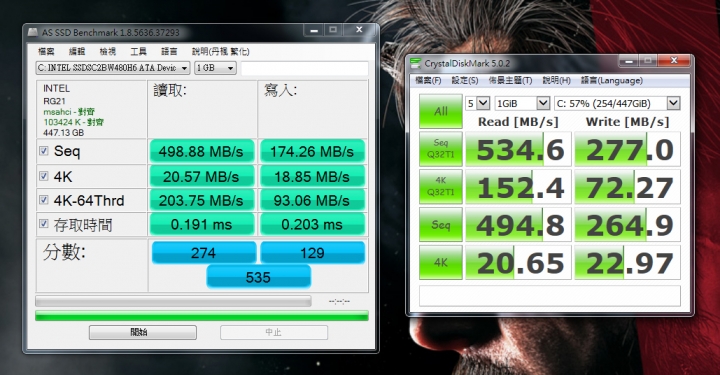Click the 中止 abort button in AS SSD

pos(274,332)
